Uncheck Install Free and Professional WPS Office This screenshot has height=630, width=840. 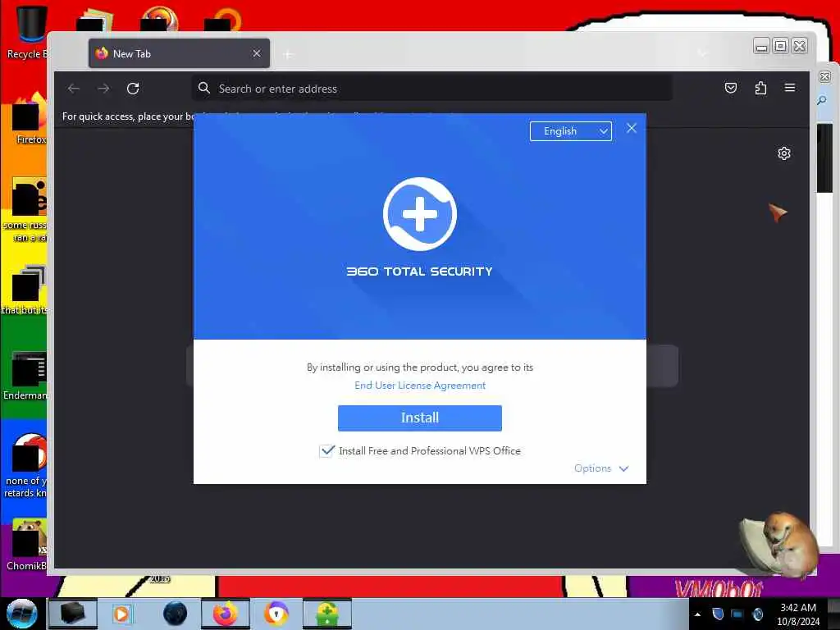[326, 451]
